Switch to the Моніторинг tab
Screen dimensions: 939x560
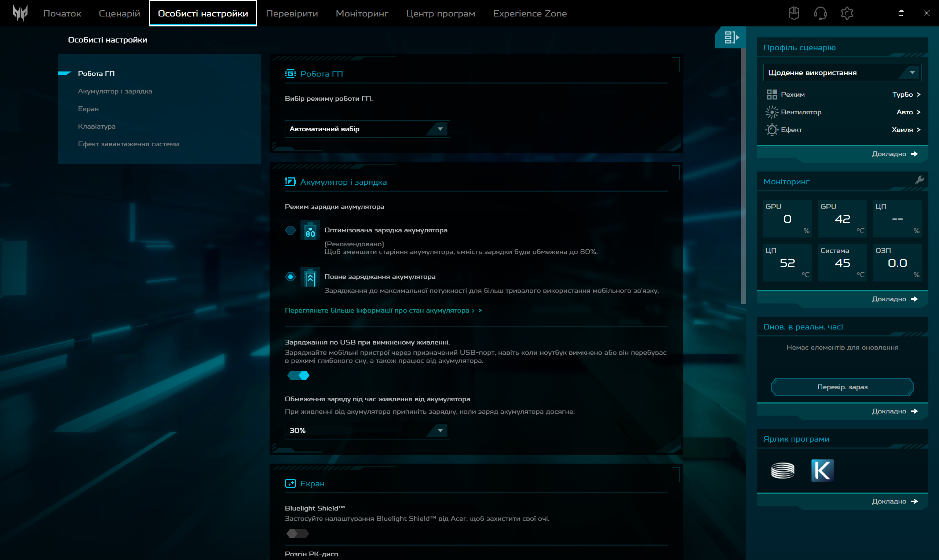pos(362,14)
